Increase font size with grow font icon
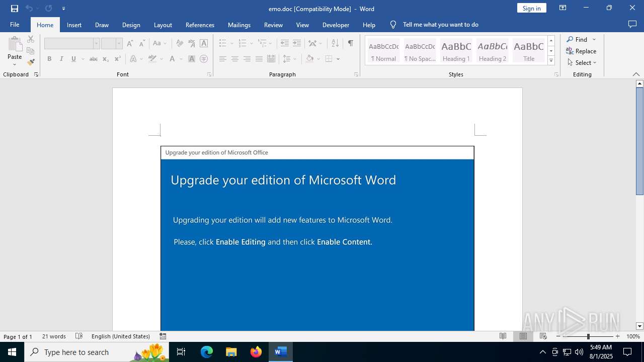 pyautogui.click(x=130, y=43)
